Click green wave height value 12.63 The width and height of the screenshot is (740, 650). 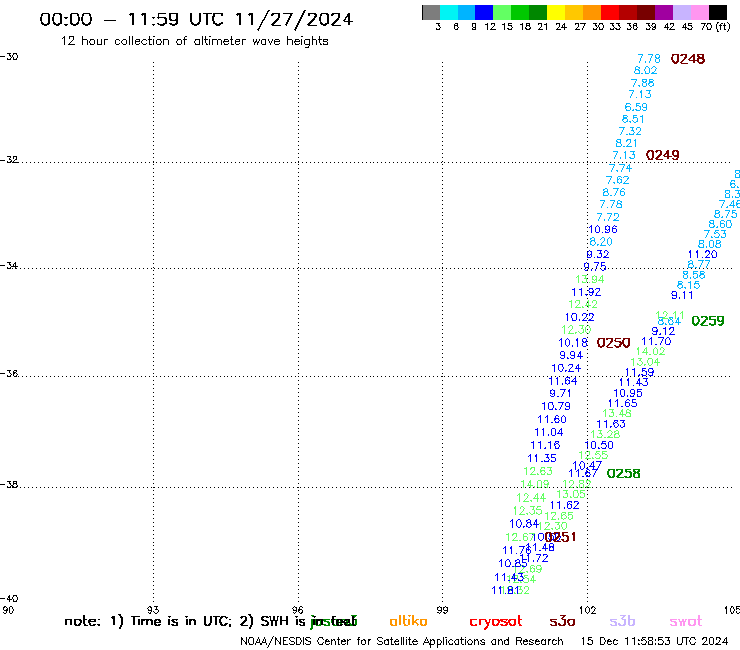(x=538, y=471)
